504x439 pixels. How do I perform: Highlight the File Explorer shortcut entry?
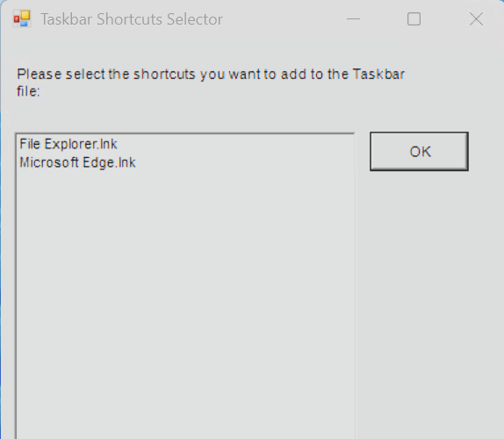(x=68, y=144)
